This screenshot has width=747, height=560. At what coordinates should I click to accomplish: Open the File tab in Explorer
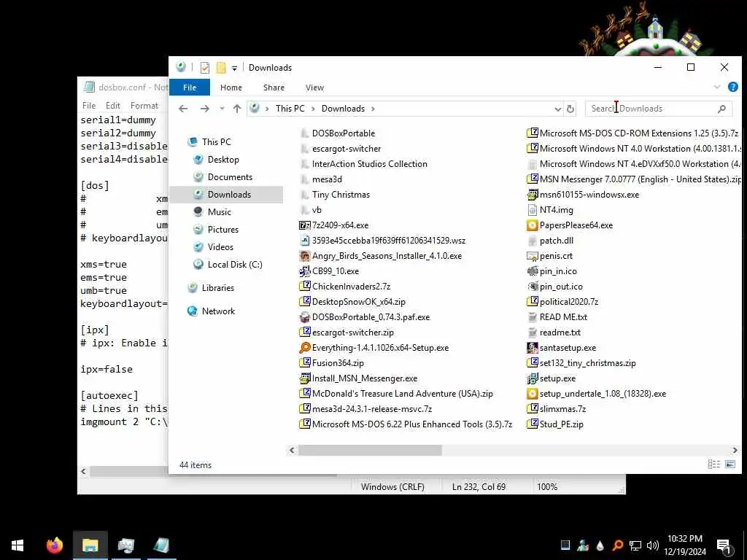tap(190, 87)
